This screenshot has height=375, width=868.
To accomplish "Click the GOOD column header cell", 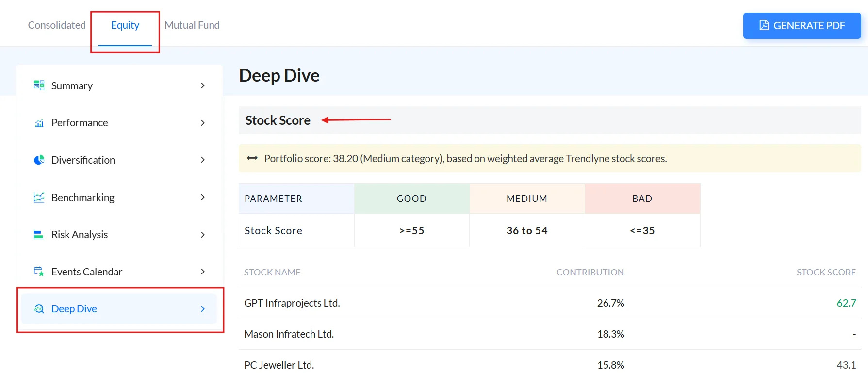I will point(412,198).
